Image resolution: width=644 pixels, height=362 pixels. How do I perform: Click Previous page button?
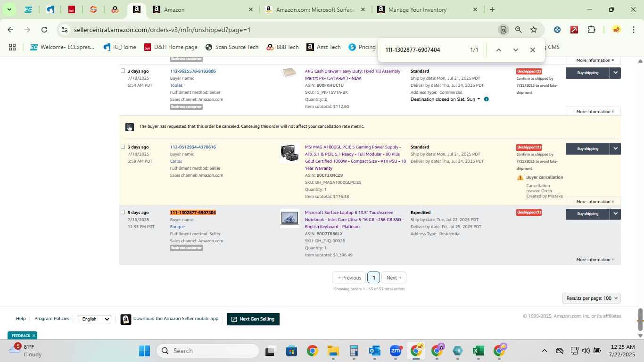349,278
